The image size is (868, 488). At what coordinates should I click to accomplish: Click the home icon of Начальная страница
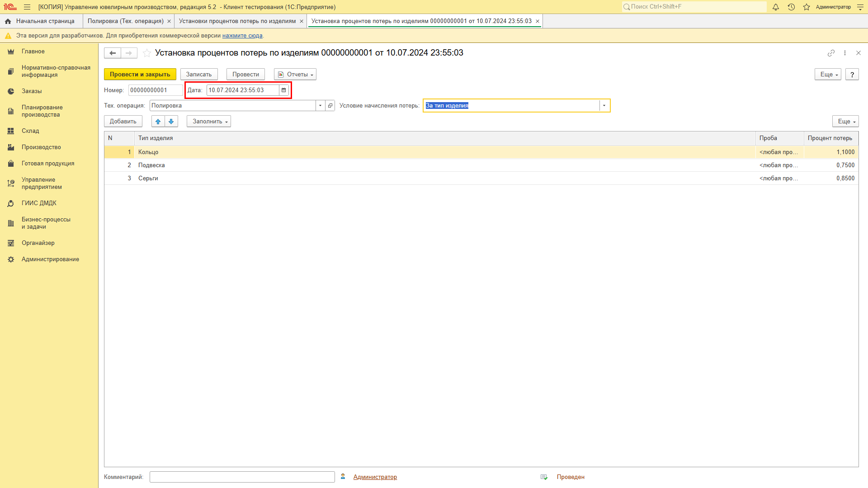(8, 21)
